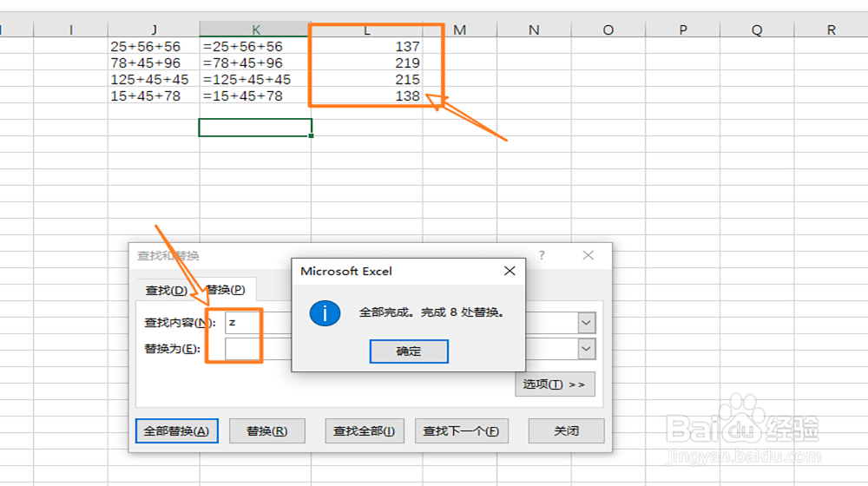Click cell containing 125+45+45 in column J
This screenshot has height=486, width=868.
click(154, 79)
